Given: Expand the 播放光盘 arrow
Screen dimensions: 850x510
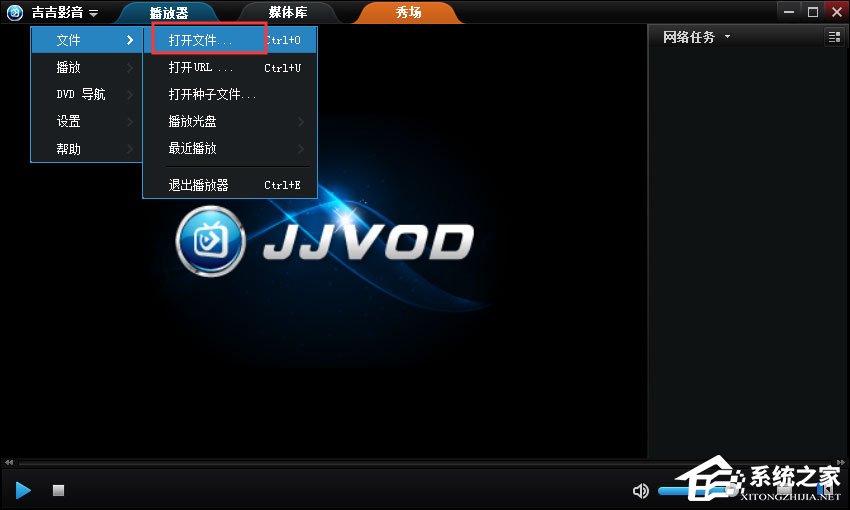Looking at the screenshot, I should click(301, 121).
